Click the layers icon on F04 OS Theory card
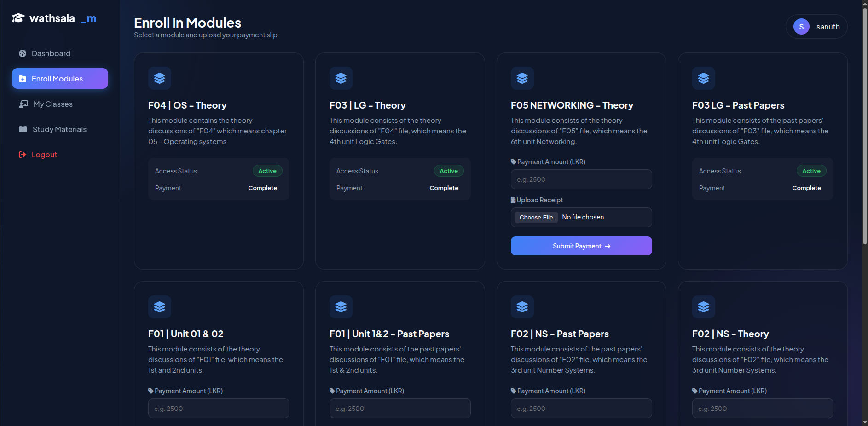 [160, 78]
